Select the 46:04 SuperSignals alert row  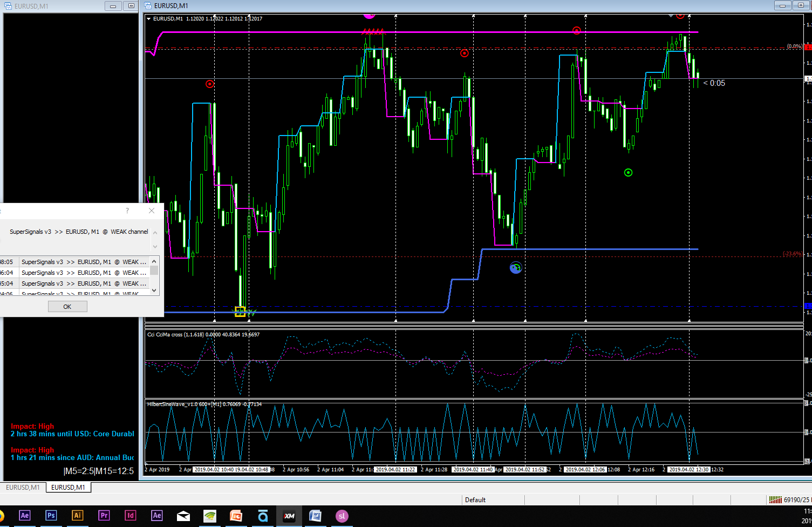tap(74, 273)
